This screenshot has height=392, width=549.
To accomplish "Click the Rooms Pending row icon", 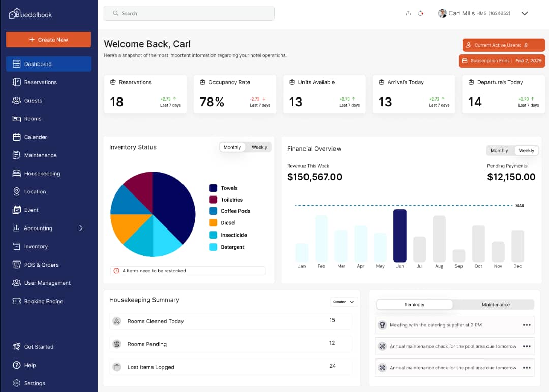I will coord(117,344).
